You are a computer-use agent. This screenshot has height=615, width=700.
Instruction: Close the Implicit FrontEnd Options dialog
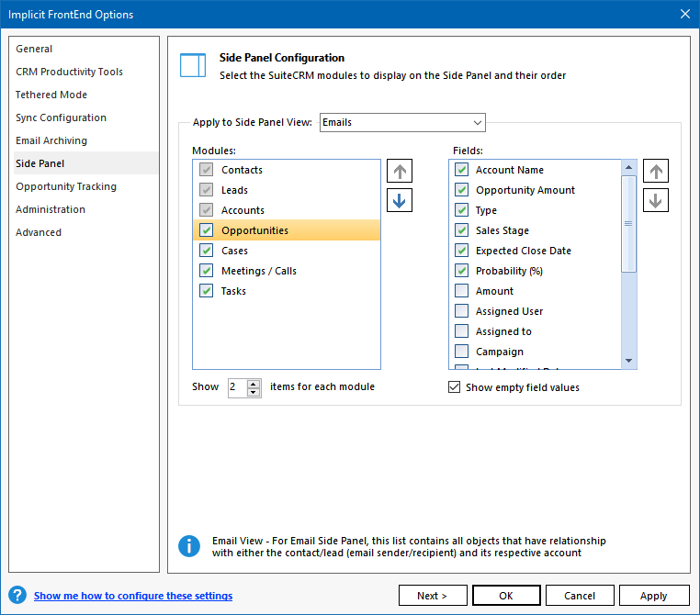[683, 14]
